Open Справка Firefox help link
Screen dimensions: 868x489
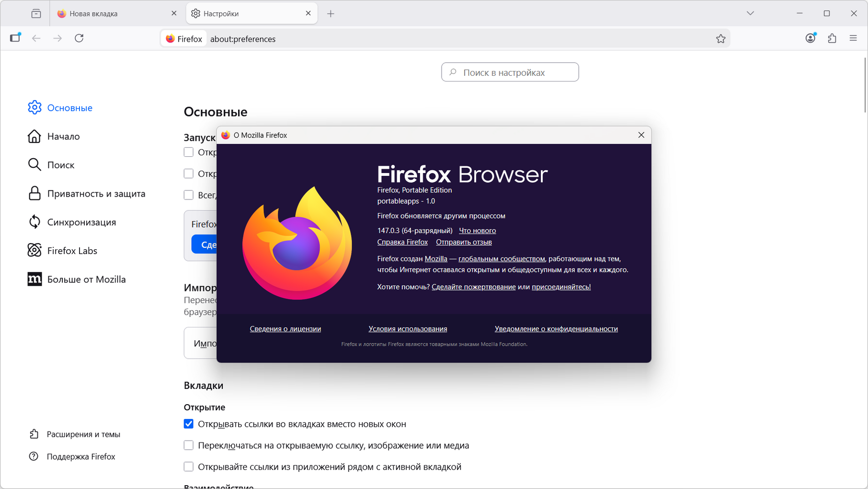(x=402, y=242)
